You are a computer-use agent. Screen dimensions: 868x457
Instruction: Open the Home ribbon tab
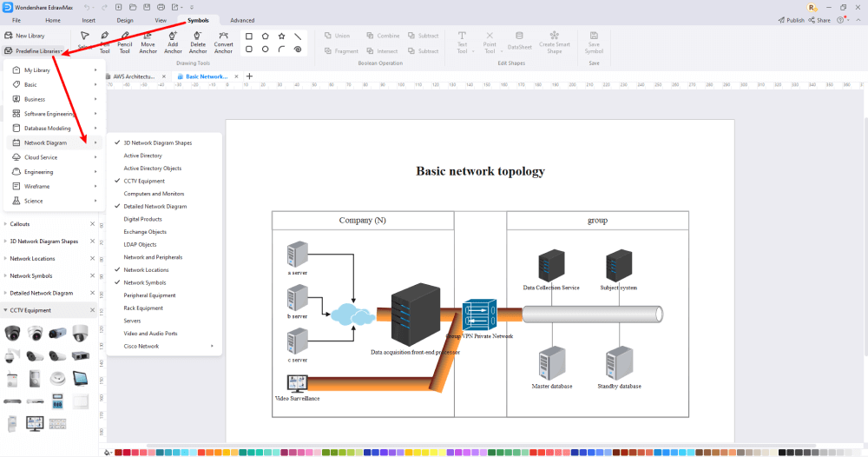pyautogui.click(x=53, y=21)
